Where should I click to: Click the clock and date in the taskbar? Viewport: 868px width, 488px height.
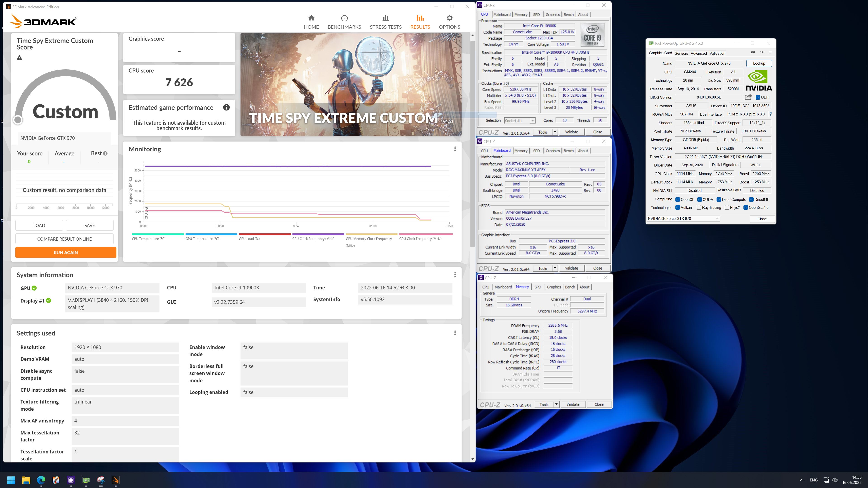tap(852, 480)
